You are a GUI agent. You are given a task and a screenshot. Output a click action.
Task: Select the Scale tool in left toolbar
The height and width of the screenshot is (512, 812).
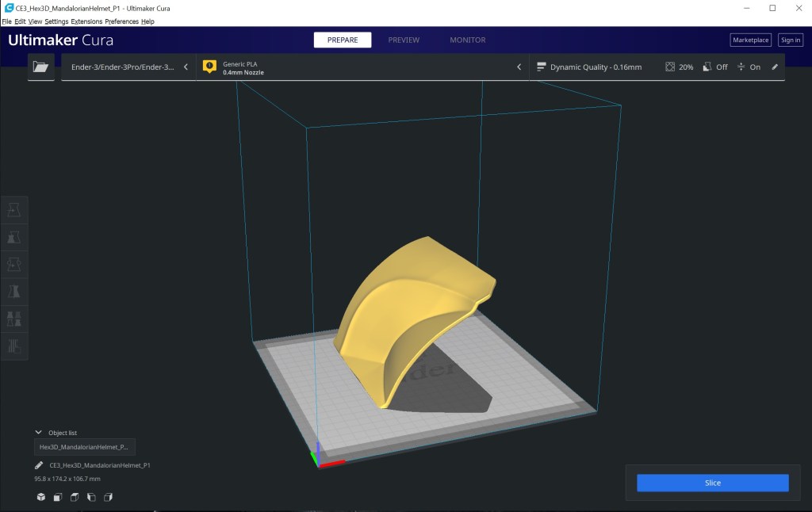[x=15, y=237]
